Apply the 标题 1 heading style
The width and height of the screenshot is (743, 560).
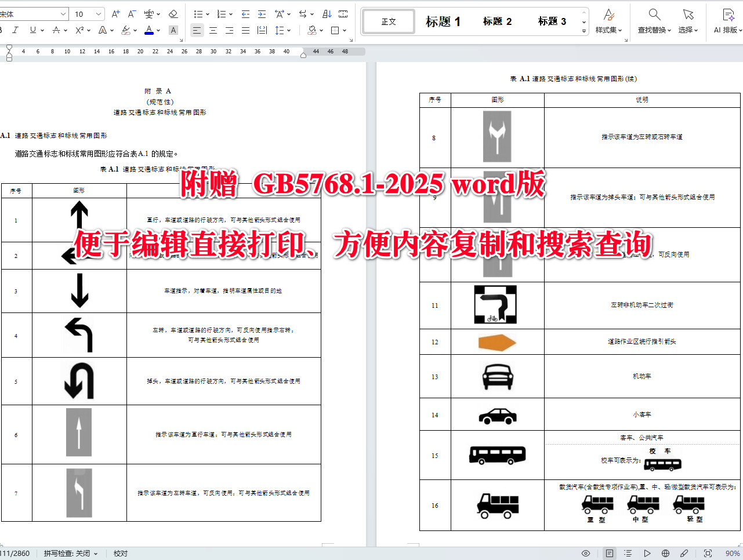(443, 21)
